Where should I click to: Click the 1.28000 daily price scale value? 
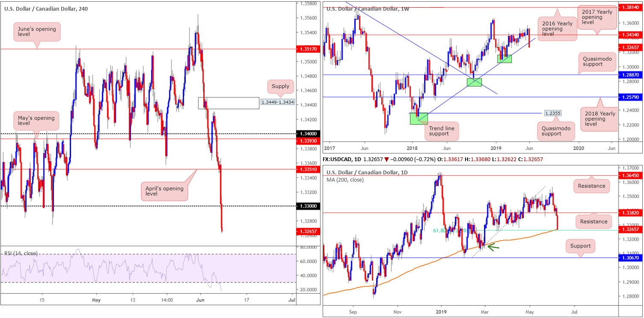point(630,296)
